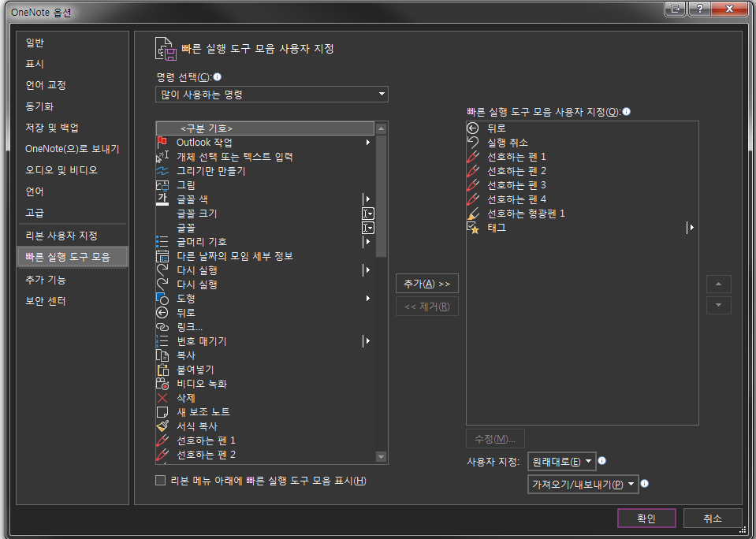
Task: Open the OneNote(으)로 보내기 category
Action: click(72, 148)
